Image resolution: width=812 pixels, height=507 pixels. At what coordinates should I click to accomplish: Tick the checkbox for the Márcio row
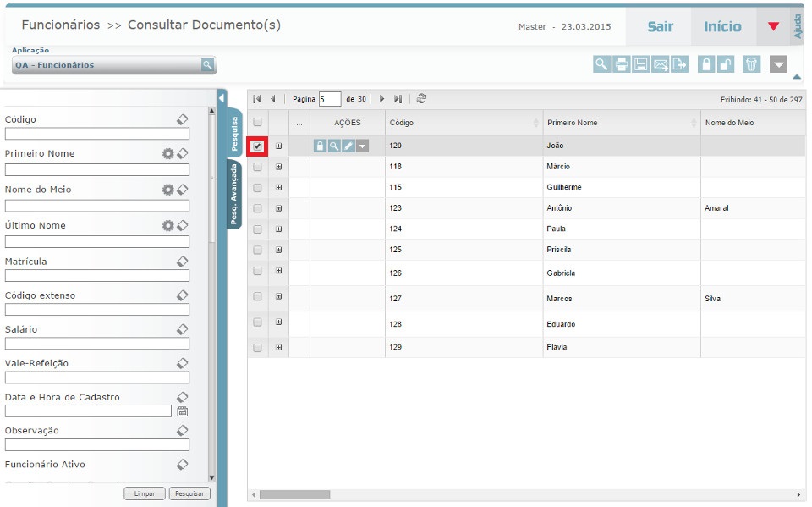click(x=258, y=167)
